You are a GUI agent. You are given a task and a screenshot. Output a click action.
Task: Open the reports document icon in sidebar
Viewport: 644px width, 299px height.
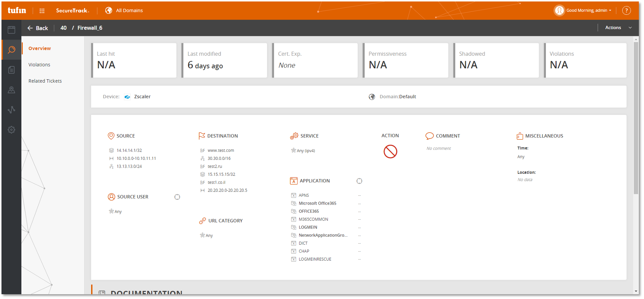[11, 70]
